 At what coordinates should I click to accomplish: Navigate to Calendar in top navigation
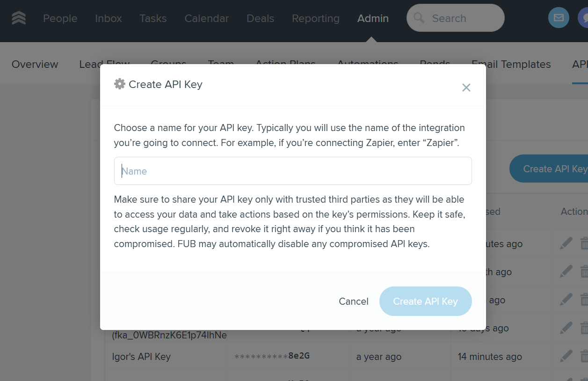207,18
